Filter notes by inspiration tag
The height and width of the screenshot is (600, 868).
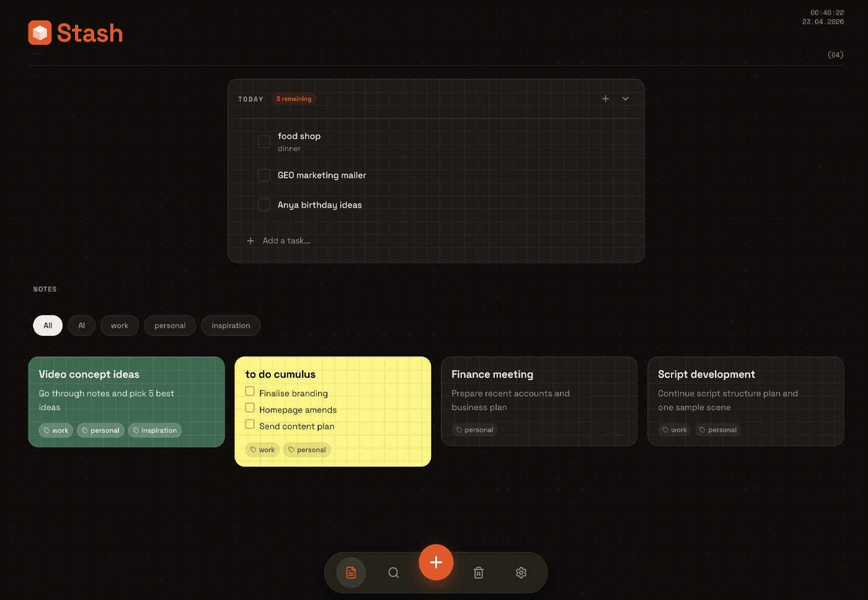tap(231, 325)
